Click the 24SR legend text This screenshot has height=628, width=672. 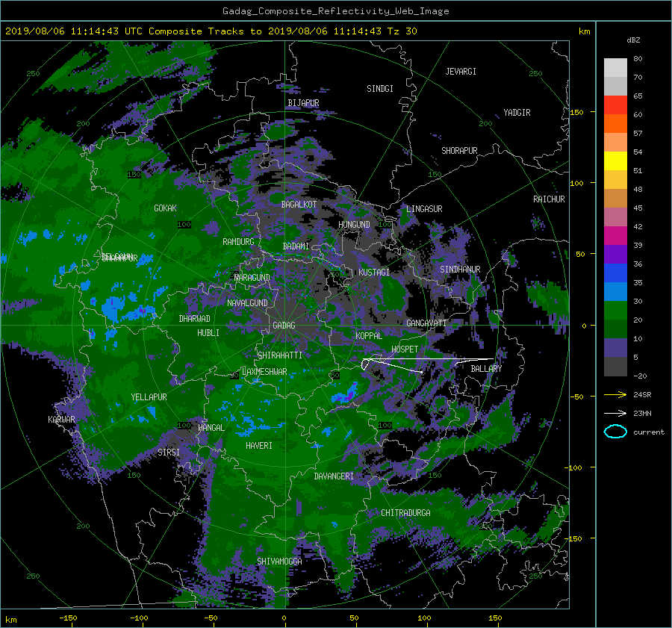point(642,395)
